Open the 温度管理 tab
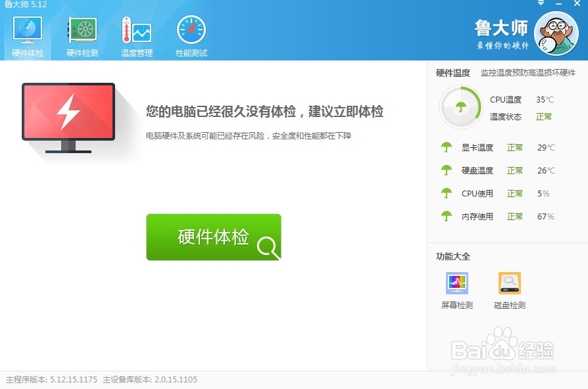Screen dimensions: 588x389 point(137,36)
